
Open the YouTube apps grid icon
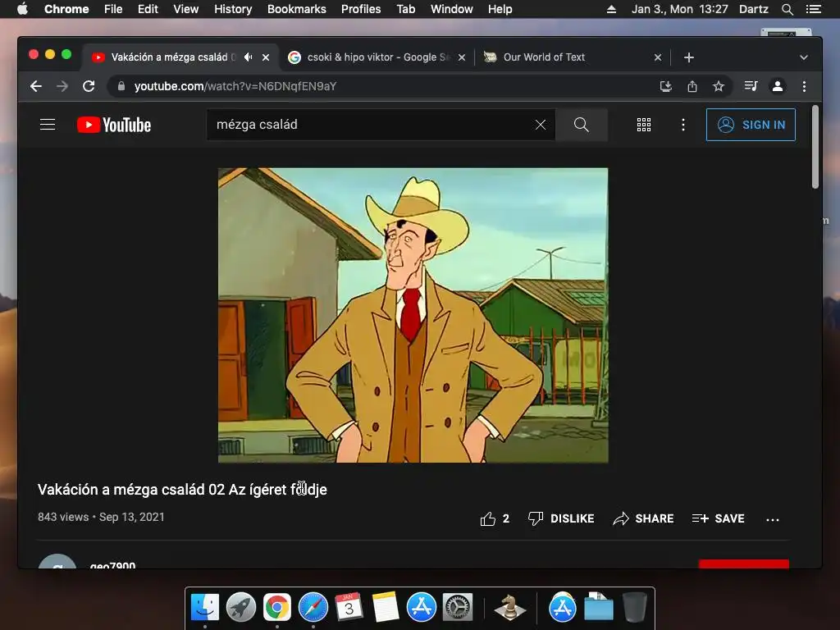tap(644, 125)
